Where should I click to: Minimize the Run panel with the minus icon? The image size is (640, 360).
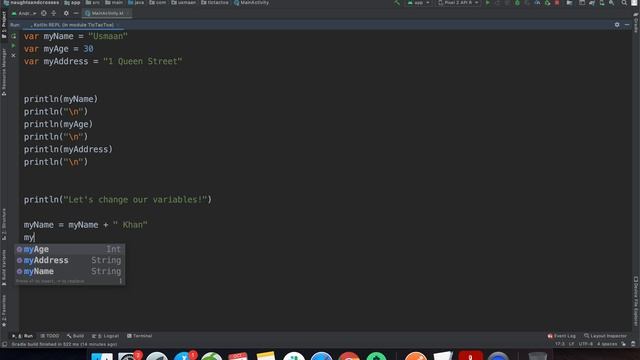point(627,25)
